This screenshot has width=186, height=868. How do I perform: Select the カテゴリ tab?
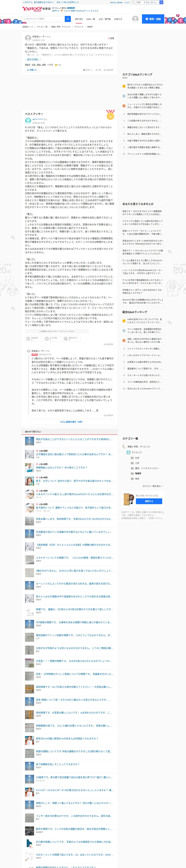pyautogui.click(x=79, y=19)
